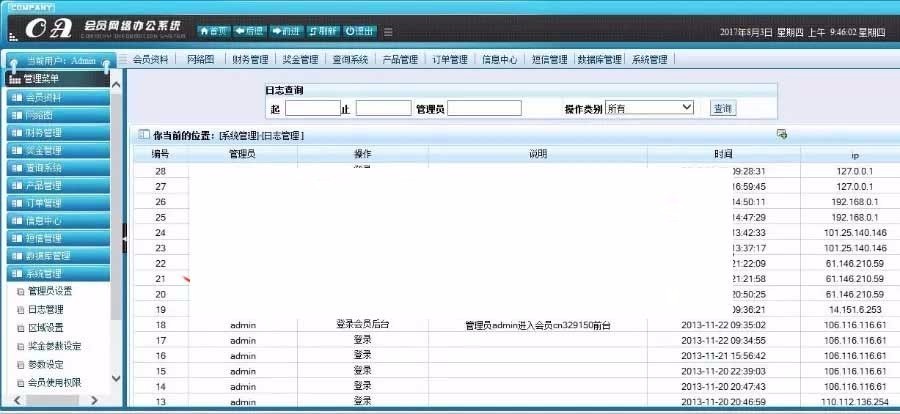Click the 110.112.136.254 IP cell
Viewport: 900px width, 414px height.
[855, 402]
